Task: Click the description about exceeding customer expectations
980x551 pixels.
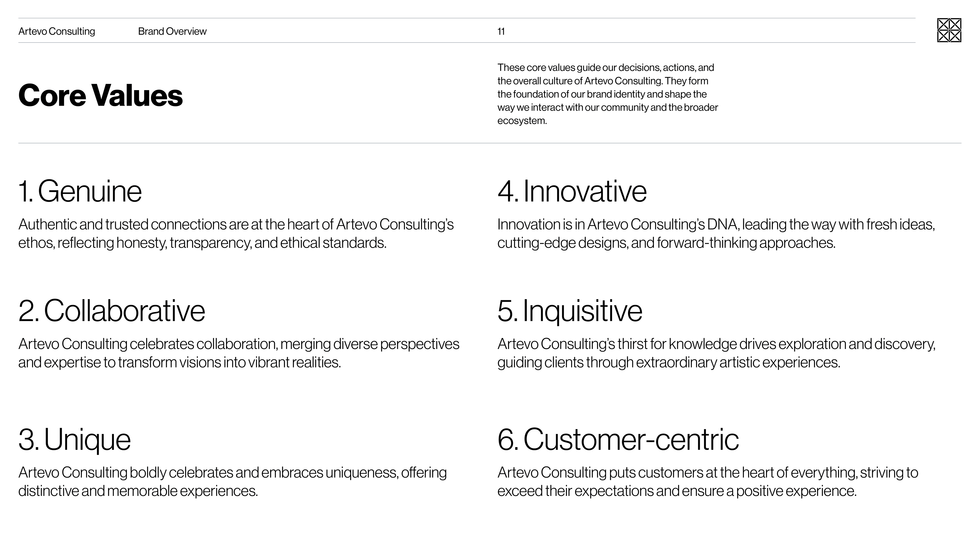Action: (x=708, y=481)
